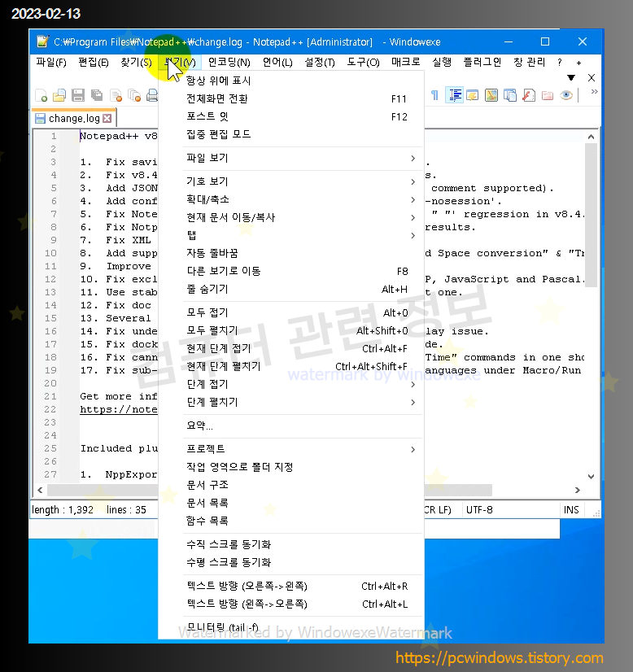
Task: Open the 플러그인 menu
Action: (x=482, y=63)
